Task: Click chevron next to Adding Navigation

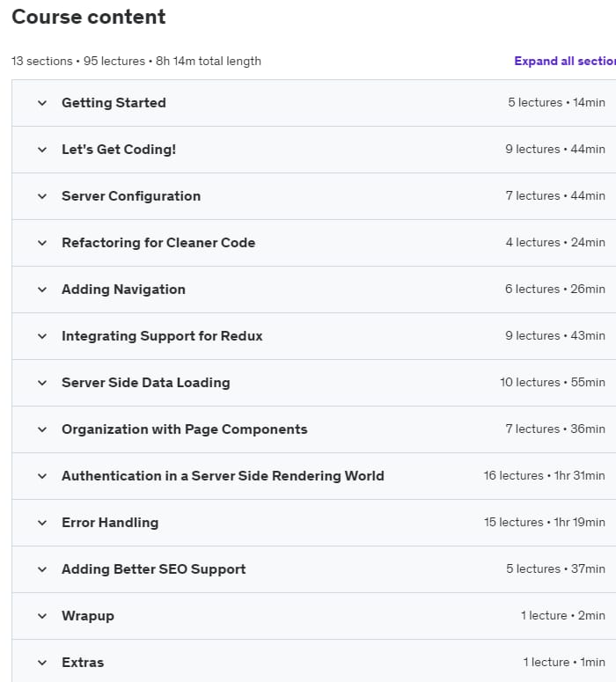Action: click(x=42, y=290)
